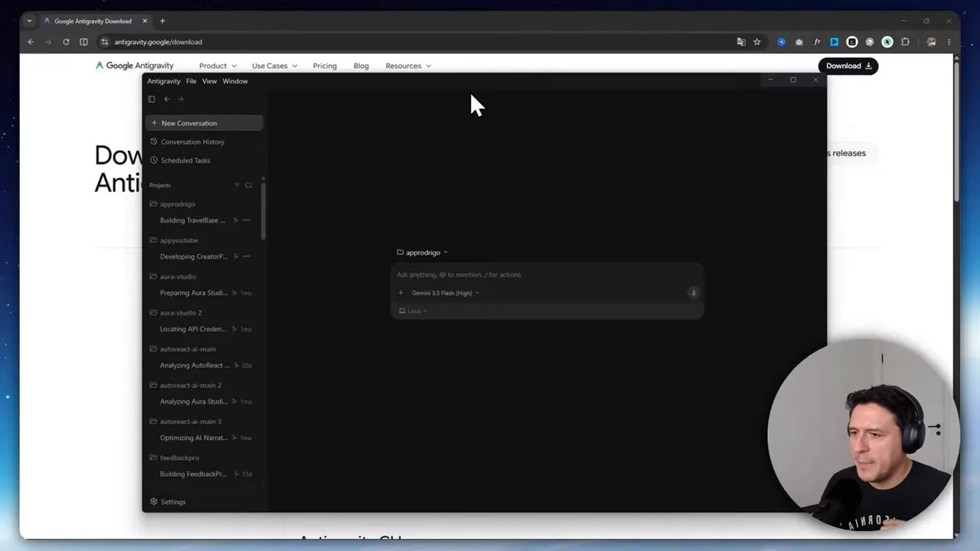The image size is (980, 551).
Task: Open the Optimizing AI Narrat... conversation
Action: [x=194, y=438]
